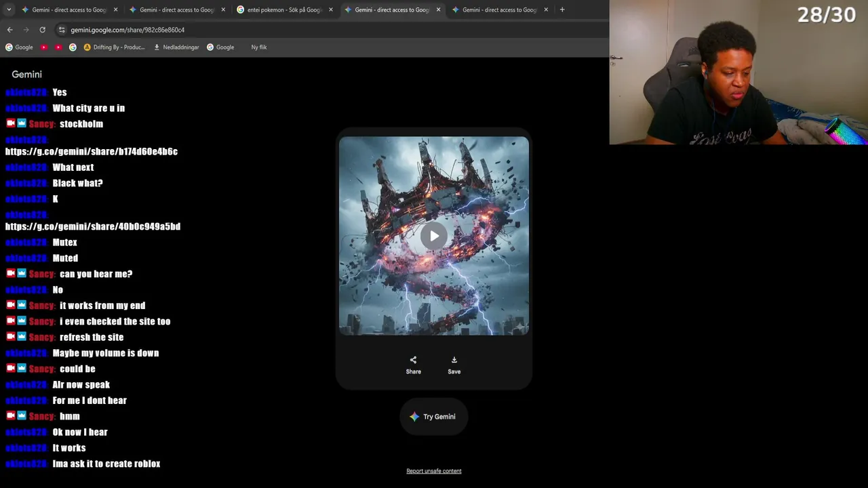The image size is (868, 488).
Task: Click the chat message 'For me I dont hear'
Action: click(x=90, y=401)
